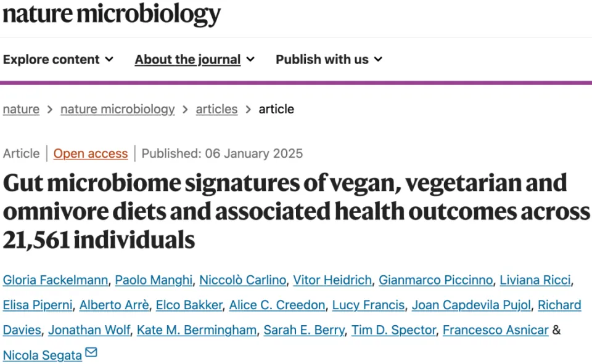Image resolution: width=592 pixels, height=364 pixels.
Task: Select author Tim D. Spector
Action: pos(393,330)
